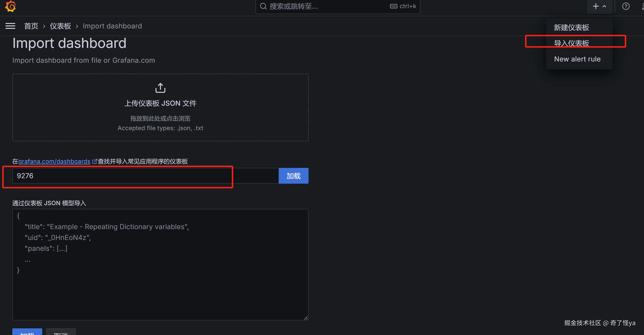Screen dimensions: 644x335
Task: Go to 仪表板 breadcrumb
Action: (x=60, y=26)
